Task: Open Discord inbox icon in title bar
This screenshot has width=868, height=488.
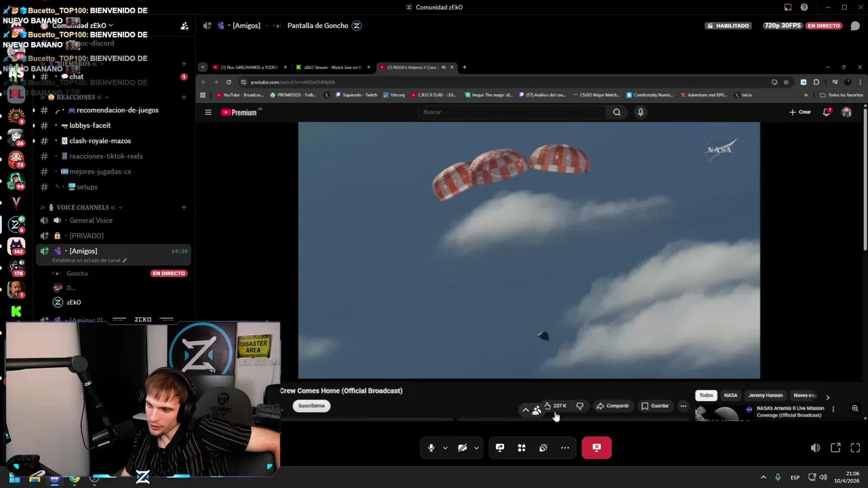Action: point(788,7)
